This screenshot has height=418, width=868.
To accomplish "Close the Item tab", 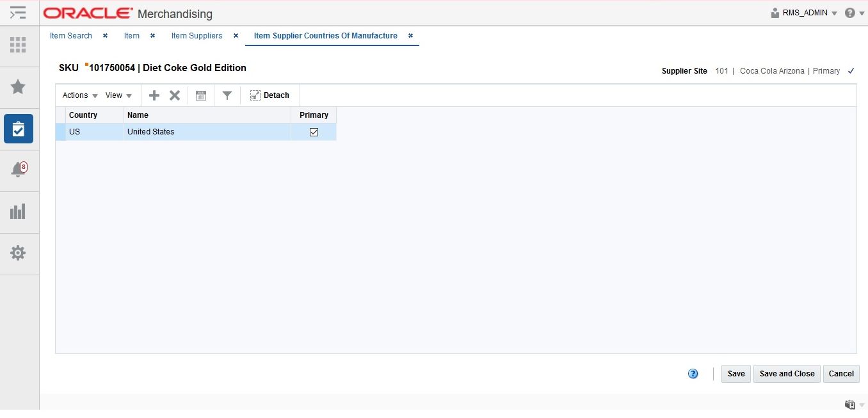I will (x=152, y=36).
